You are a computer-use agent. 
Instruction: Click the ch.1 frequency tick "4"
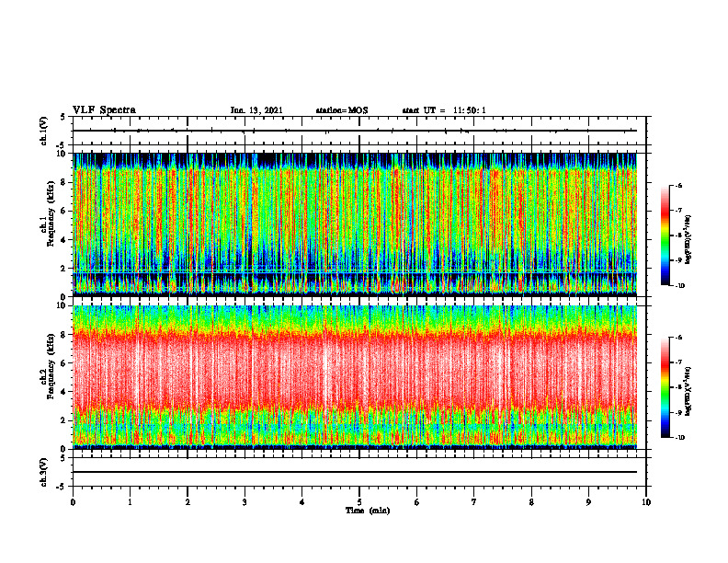tap(65, 240)
